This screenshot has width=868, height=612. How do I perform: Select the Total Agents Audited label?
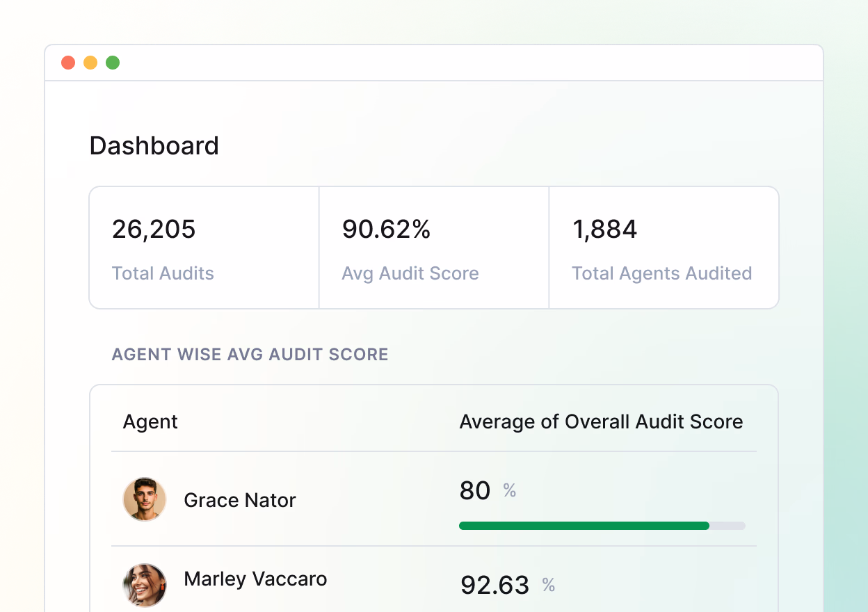pyautogui.click(x=661, y=273)
